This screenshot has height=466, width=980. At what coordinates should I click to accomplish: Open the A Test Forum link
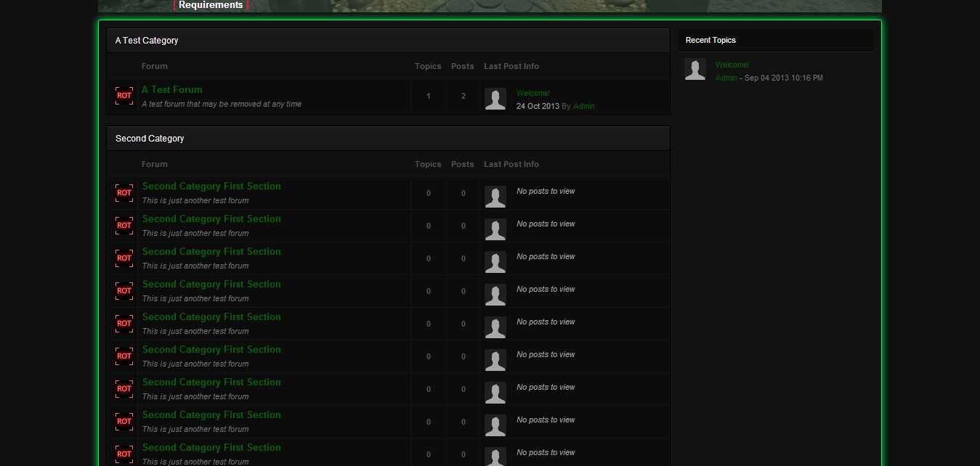(x=172, y=90)
